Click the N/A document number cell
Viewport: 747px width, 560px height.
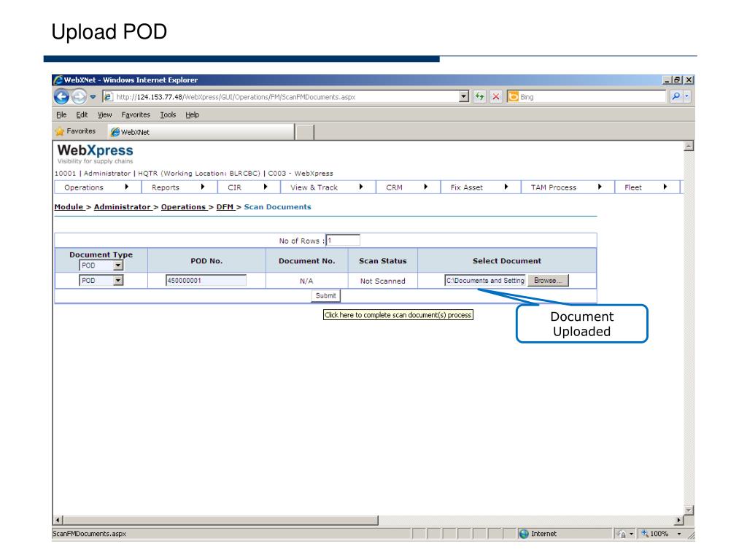click(x=306, y=281)
